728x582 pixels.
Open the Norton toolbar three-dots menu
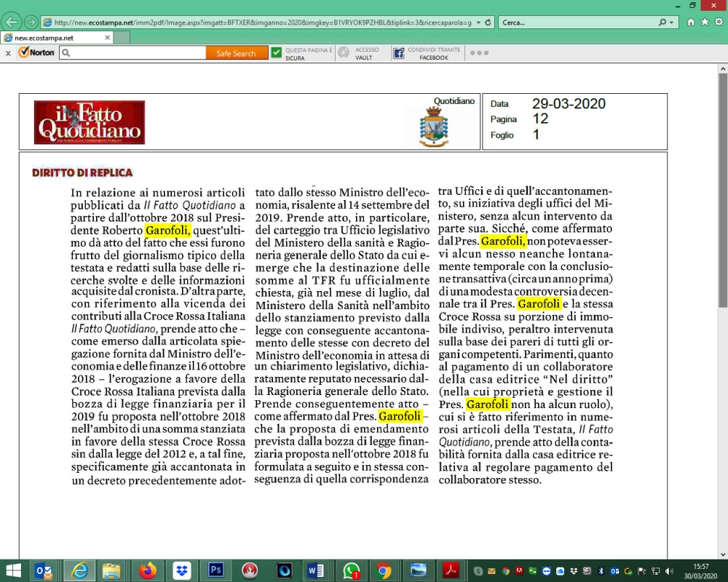click(479, 53)
